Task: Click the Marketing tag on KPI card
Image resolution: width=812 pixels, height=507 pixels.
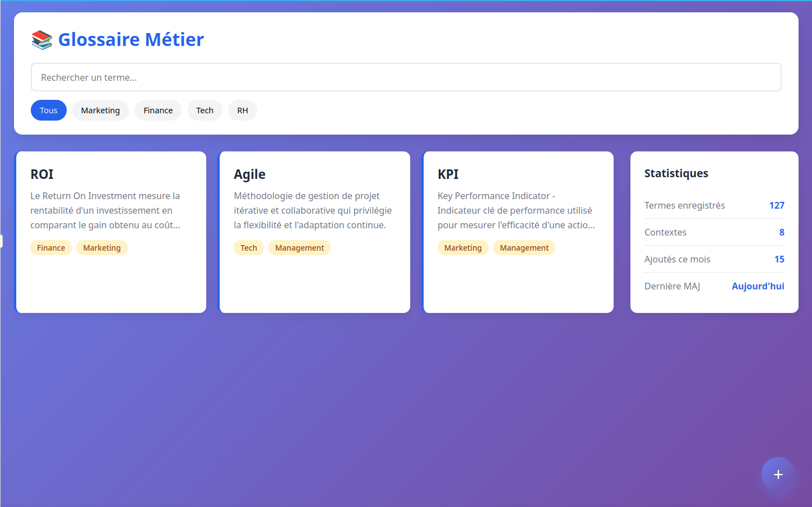Action: tap(463, 248)
